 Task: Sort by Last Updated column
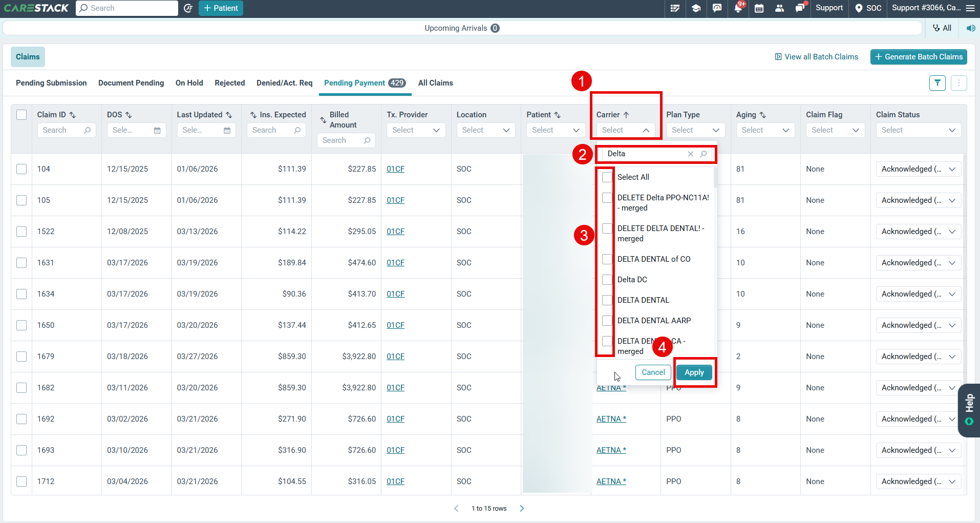(229, 115)
